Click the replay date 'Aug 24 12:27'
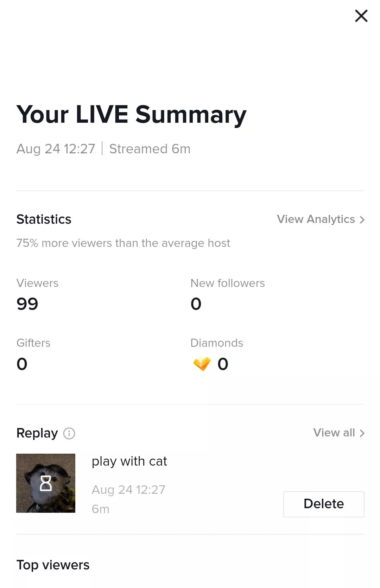The height and width of the screenshot is (588, 380). coord(128,490)
